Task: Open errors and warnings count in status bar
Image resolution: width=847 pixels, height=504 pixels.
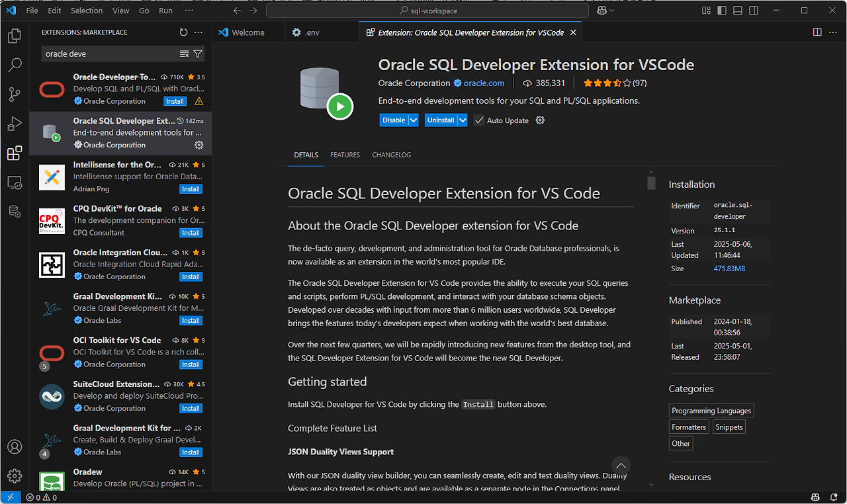Action: (42, 497)
